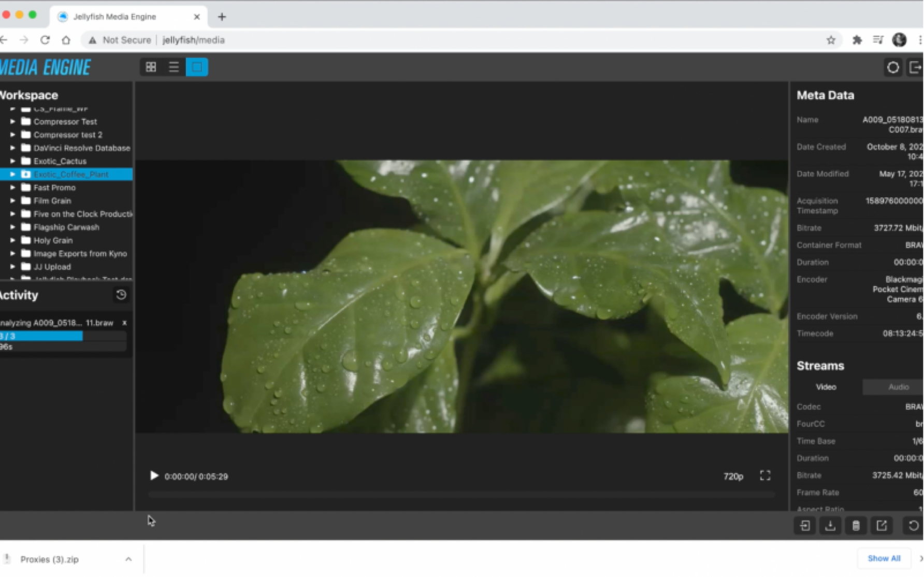Open the 720p quality selector

pyautogui.click(x=733, y=476)
